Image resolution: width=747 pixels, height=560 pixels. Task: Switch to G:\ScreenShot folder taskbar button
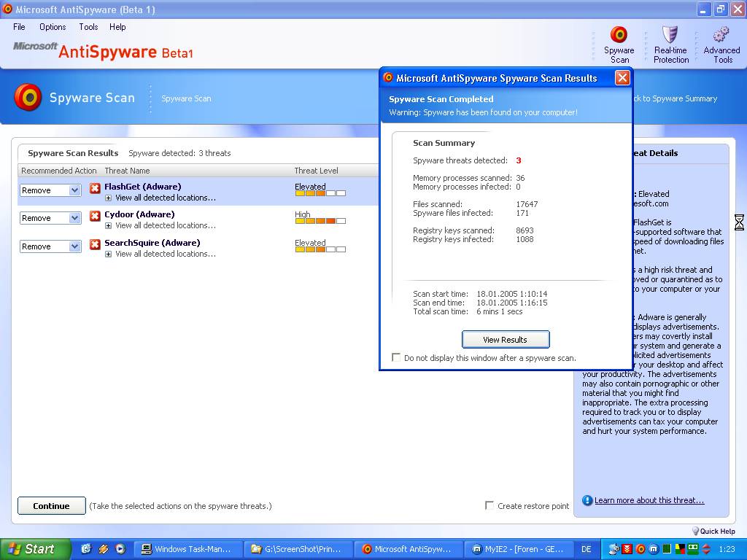coord(298,549)
